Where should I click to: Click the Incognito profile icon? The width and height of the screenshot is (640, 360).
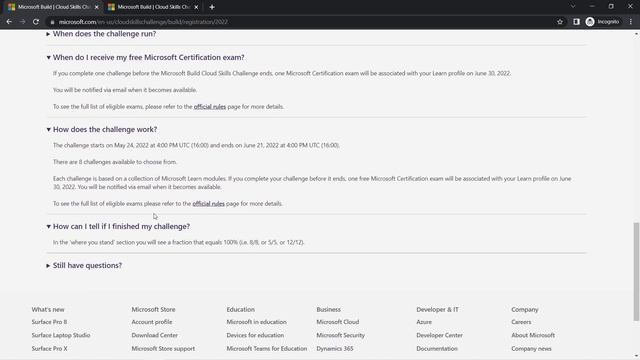(x=602, y=22)
